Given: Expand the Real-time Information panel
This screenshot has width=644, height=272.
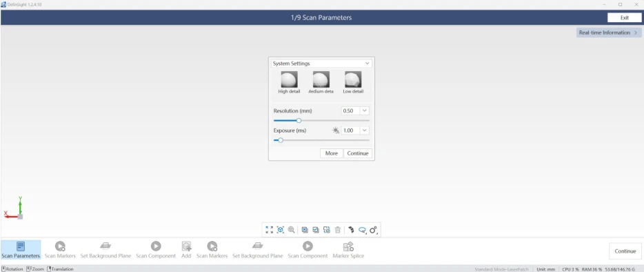Looking at the screenshot, I should pos(609,32).
